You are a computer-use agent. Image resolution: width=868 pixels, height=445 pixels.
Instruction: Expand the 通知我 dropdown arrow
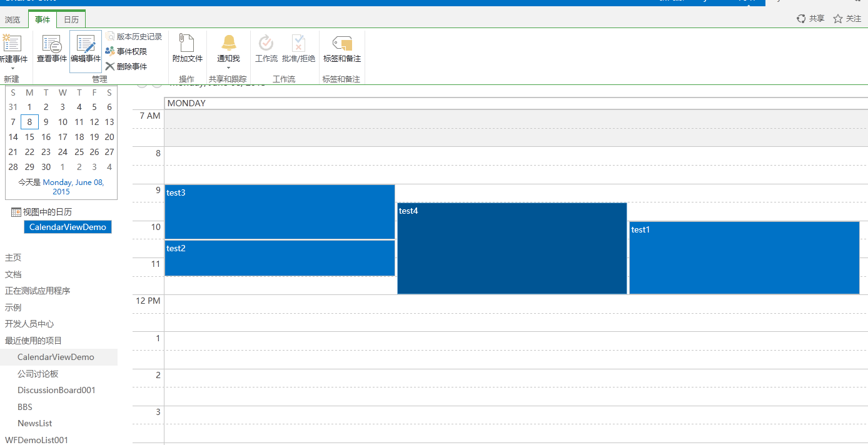coord(228,67)
